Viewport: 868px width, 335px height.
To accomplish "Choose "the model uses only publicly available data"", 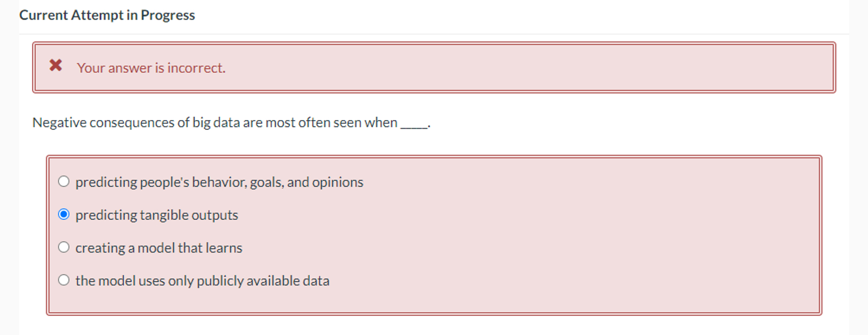I will pos(64,280).
